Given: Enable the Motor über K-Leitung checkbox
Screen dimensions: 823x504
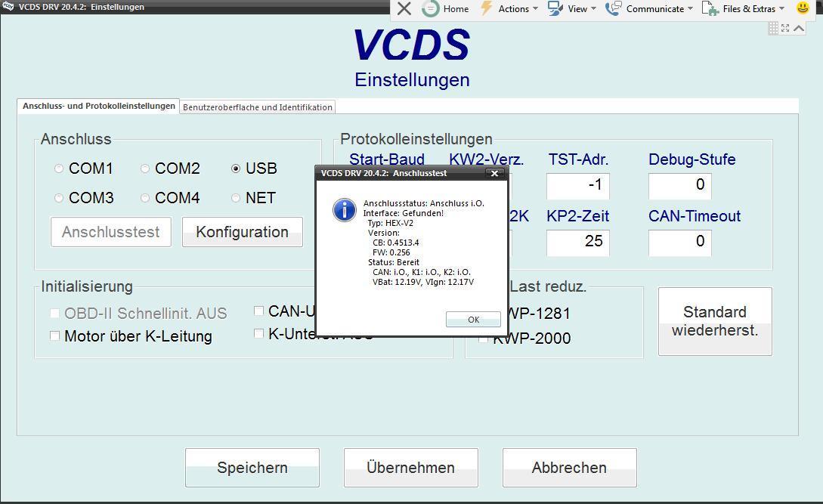Looking at the screenshot, I should [x=54, y=335].
